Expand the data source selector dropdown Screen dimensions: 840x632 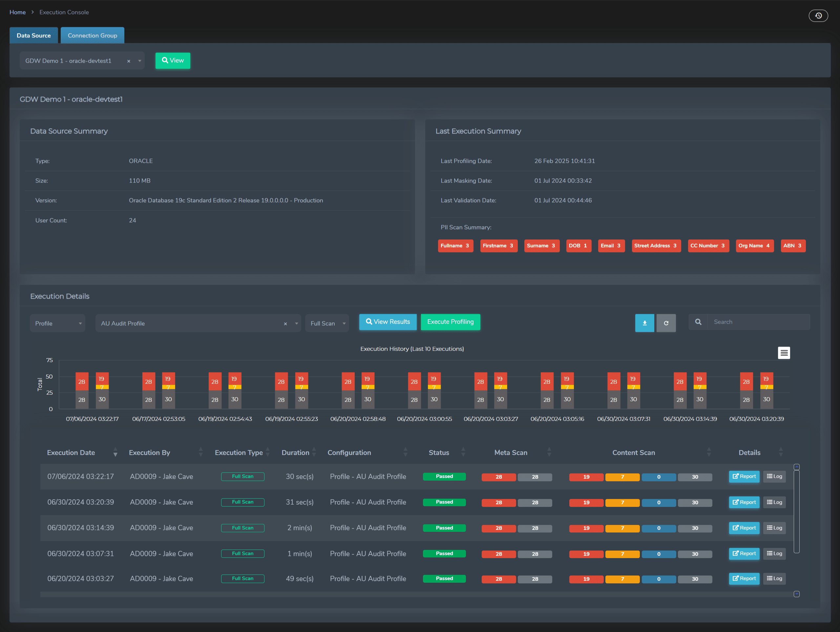(139, 60)
